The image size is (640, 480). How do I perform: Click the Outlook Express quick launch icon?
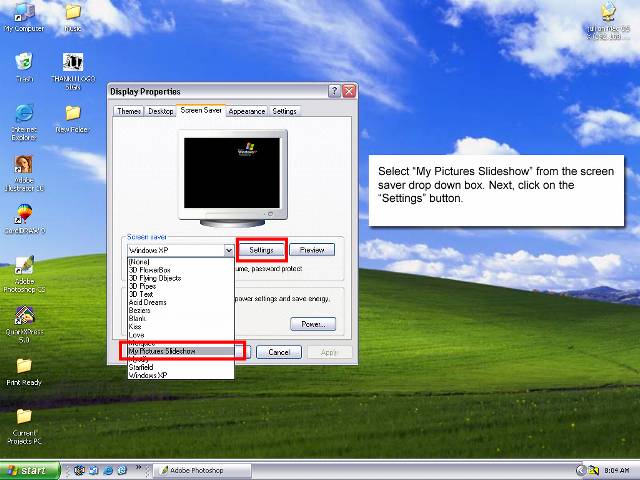93,470
